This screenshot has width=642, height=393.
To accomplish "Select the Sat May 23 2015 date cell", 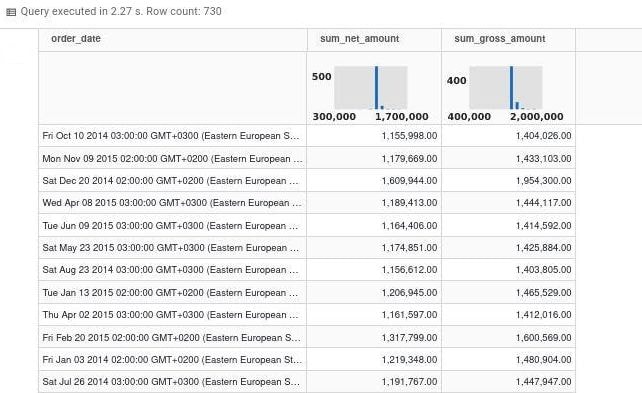I will click(x=173, y=248).
